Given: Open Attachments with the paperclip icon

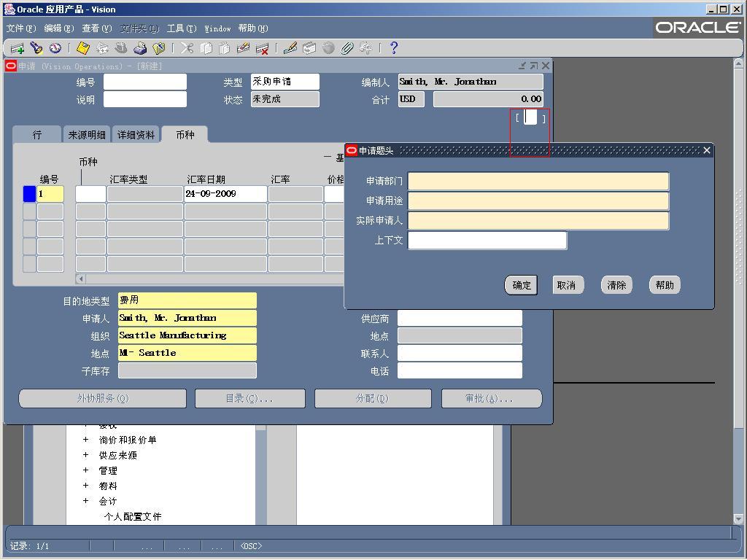Looking at the screenshot, I should coord(347,48).
